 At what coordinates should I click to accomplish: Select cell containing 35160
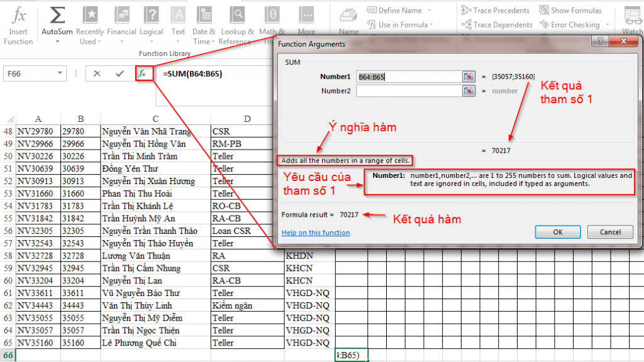point(80,343)
